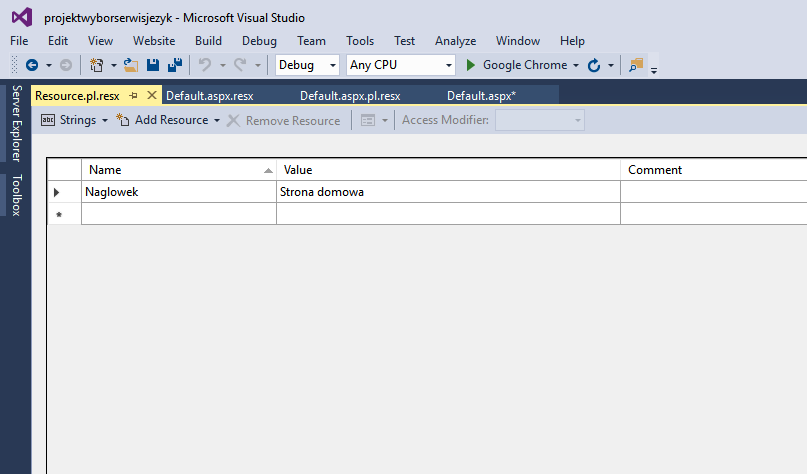Click the new row asterisk selector

[59, 215]
